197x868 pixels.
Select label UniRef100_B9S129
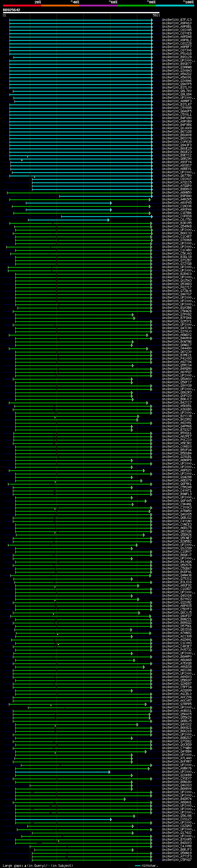177,57
